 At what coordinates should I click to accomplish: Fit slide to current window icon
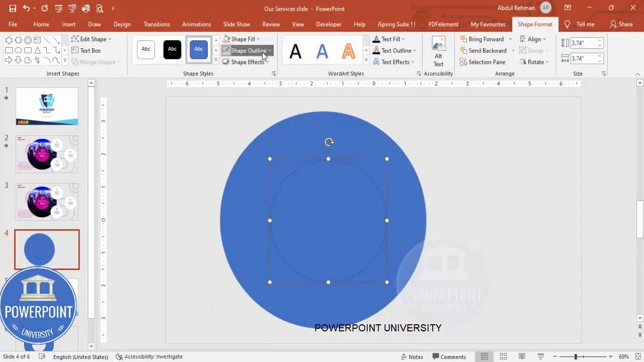pyautogui.click(x=637, y=356)
